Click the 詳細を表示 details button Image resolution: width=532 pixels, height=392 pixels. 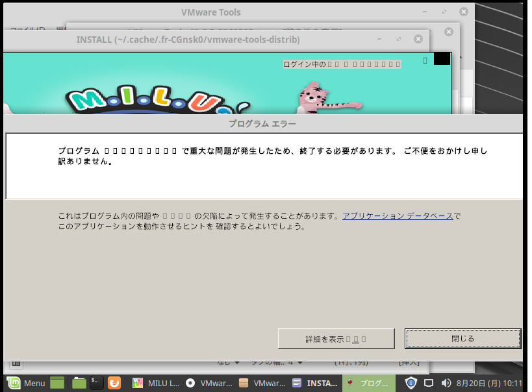336,339
